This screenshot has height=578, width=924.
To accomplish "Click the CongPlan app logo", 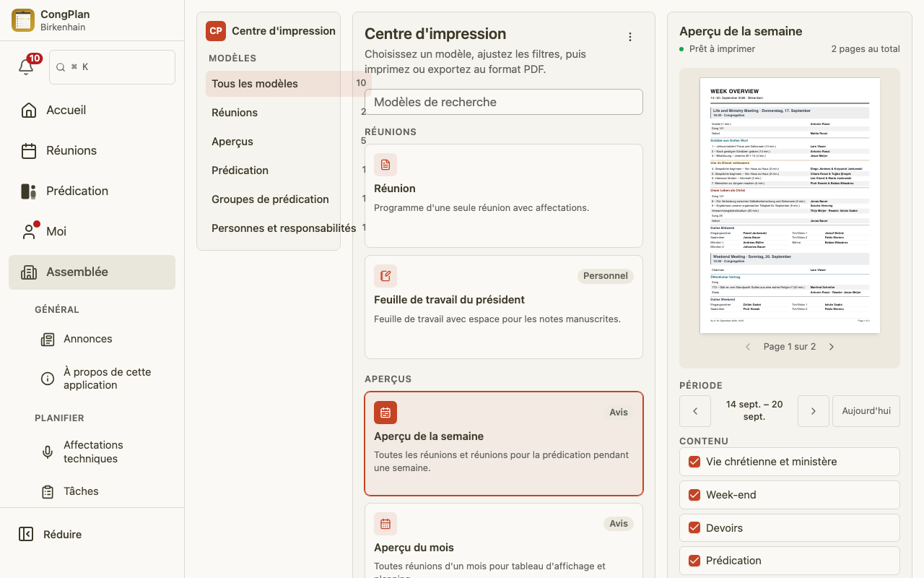I will pyautogui.click(x=23, y=20).
